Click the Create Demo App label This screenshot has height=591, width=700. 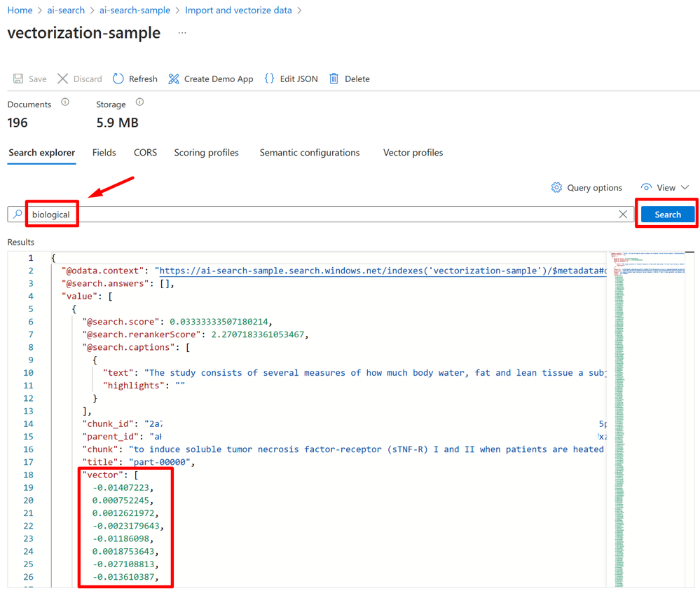pyautogui.click(x=219, y=79)
